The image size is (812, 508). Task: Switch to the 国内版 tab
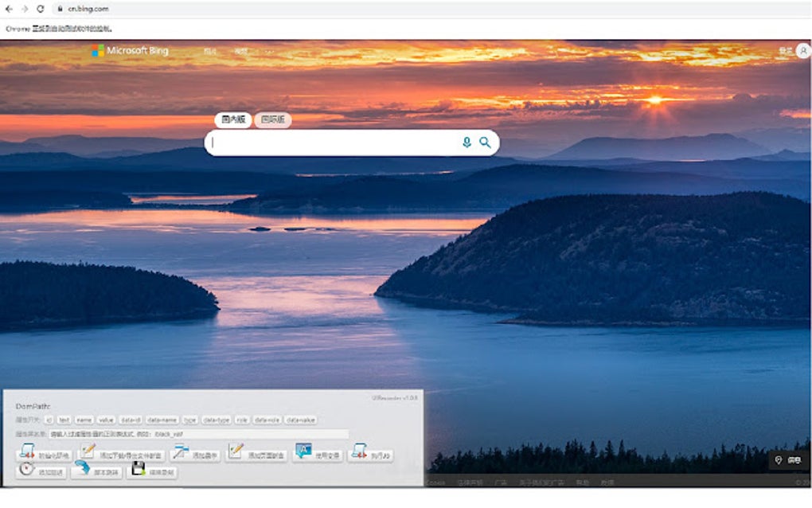(232, 119)
